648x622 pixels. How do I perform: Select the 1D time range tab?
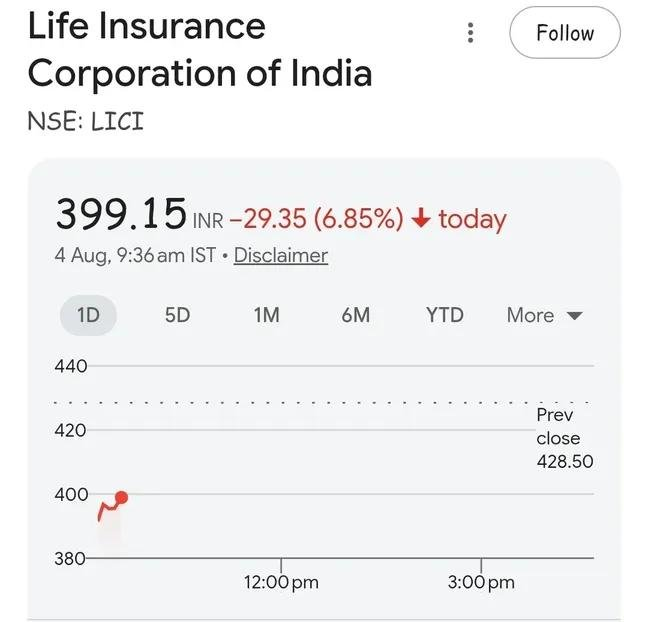(88, 315)
